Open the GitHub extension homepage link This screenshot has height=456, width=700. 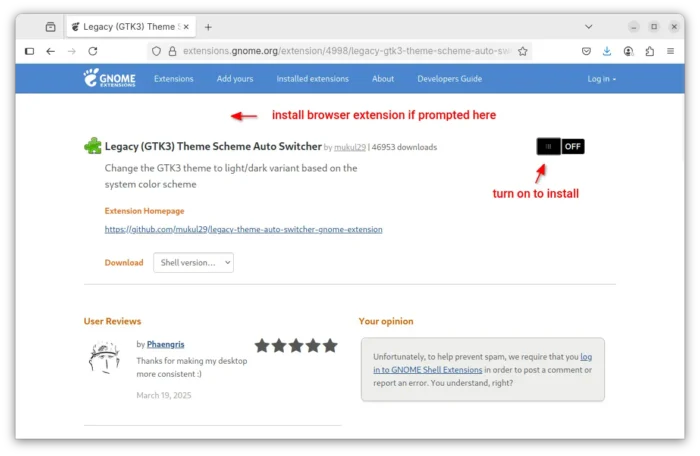243,230
